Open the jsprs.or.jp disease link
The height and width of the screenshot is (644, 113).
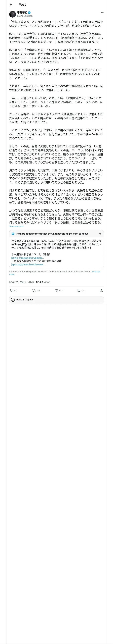point(28,264)
